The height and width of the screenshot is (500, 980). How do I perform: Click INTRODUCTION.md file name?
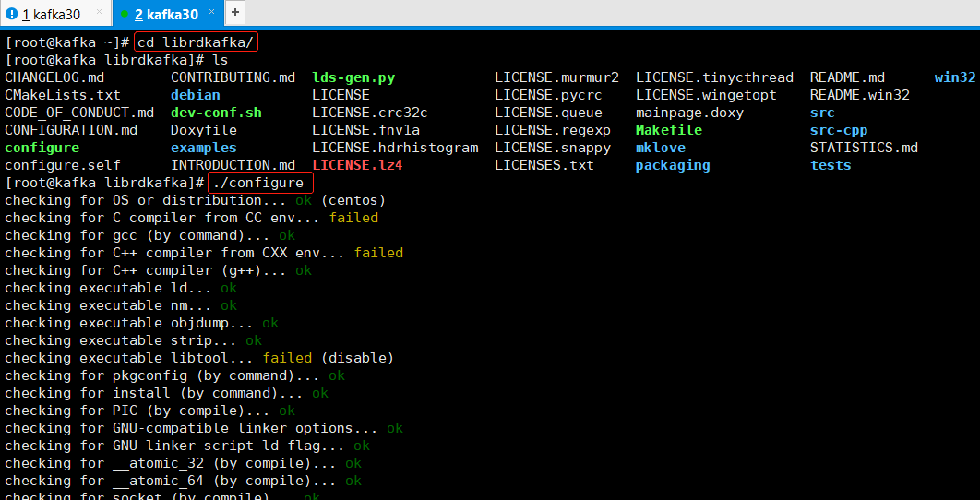pos(233,165)
